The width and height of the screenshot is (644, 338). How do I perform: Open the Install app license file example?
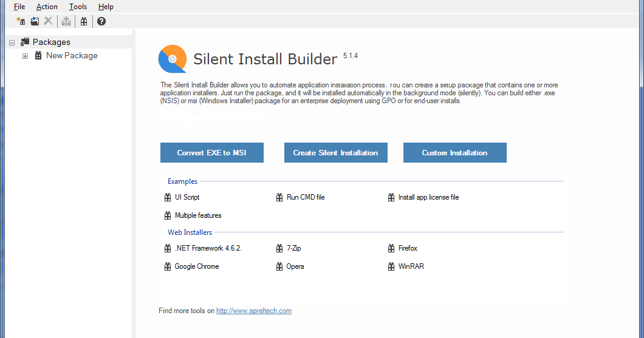pyautogui.click(x=428, y=197)
